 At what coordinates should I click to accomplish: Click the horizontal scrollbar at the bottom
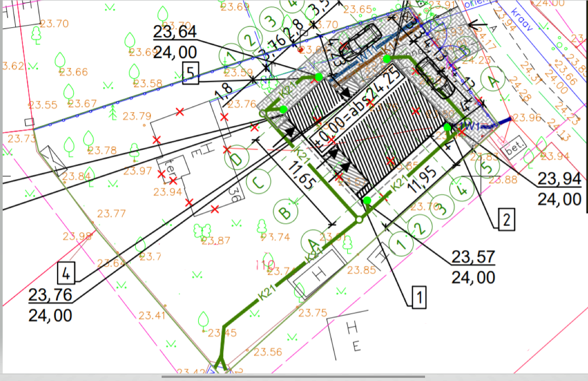[x=293, y=377]
